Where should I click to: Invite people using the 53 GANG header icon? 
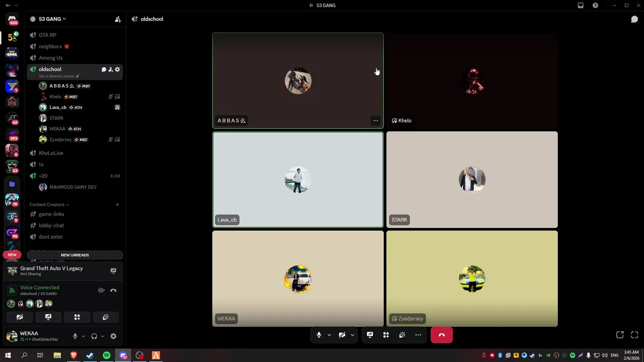coord(118,19)
